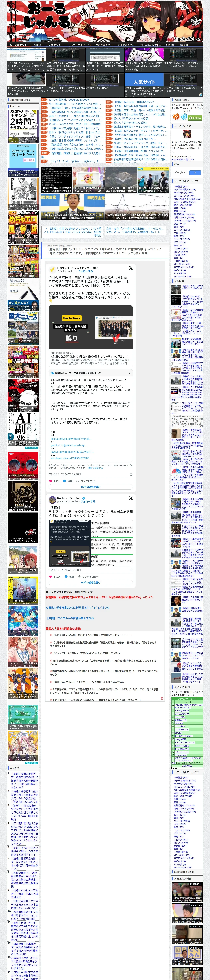
Task: Open 立憲民主党支持率20%に到達 ranking link
Action: coord(78,608)
